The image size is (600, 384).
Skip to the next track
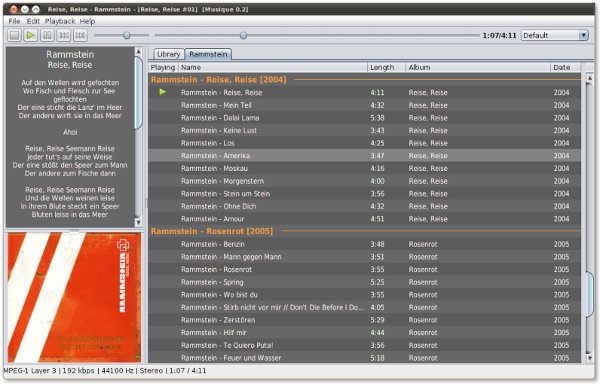point(80,36)
